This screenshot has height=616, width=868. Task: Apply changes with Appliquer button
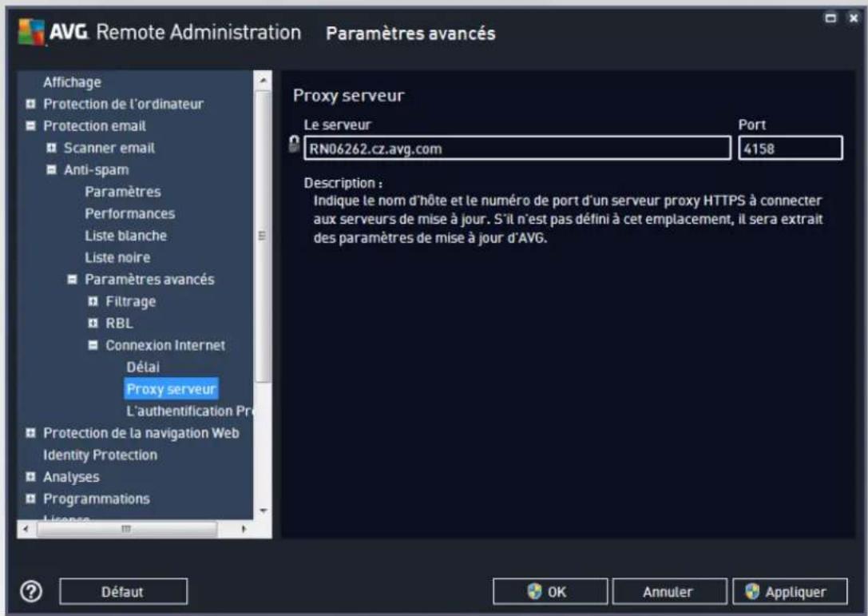(x=790, y=591)
